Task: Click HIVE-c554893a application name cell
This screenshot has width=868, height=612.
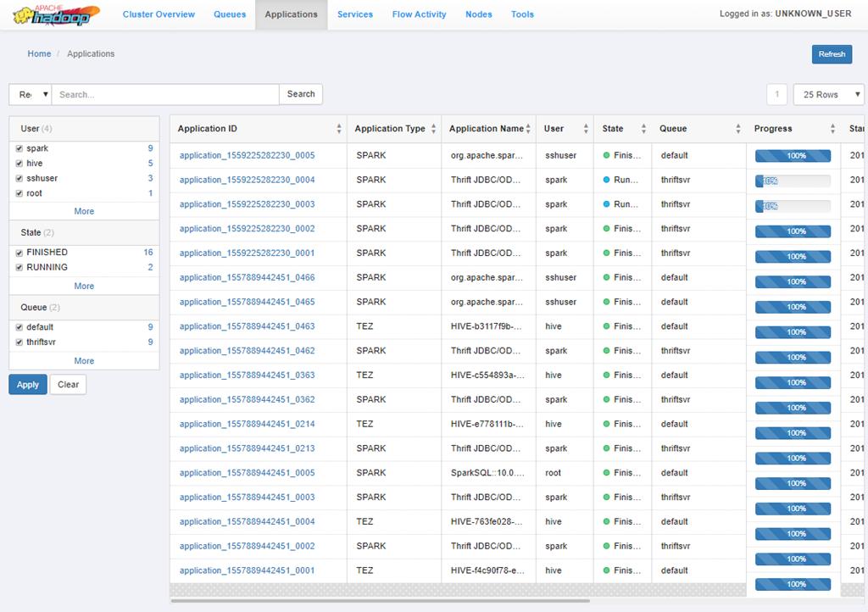Action: point(487,376)
